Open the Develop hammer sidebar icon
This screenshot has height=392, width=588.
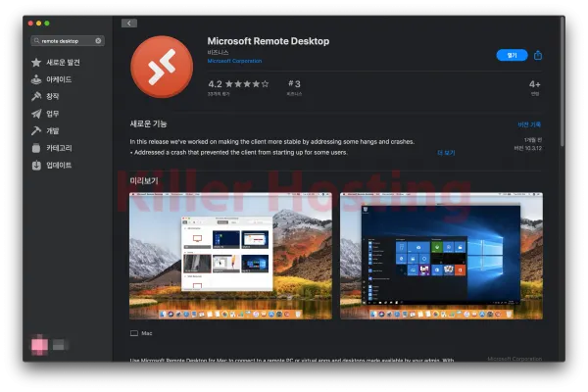tap(36, 130)
